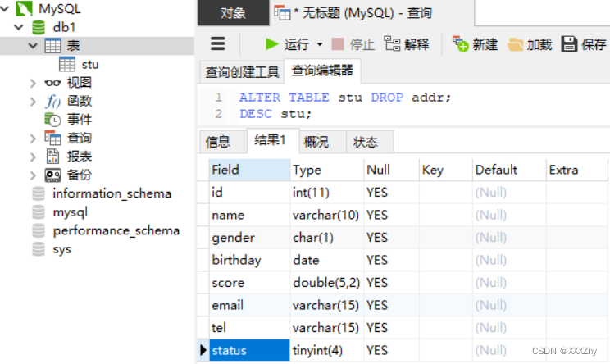Screen dimensions: 610x364
Task: Click the 事件 events clock icon
Action: [x=52, y=120]
